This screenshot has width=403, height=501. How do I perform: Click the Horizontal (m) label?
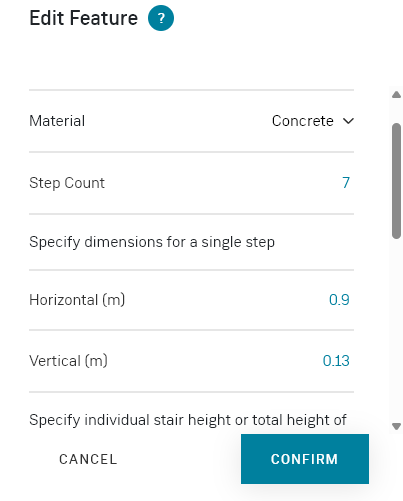[77, 300]
